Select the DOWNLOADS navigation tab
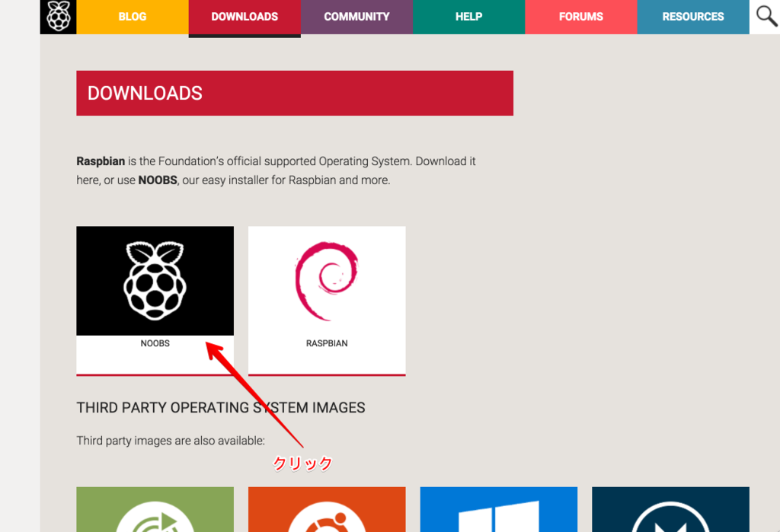Viewport: 780px width, 532px height. [245, 17]
